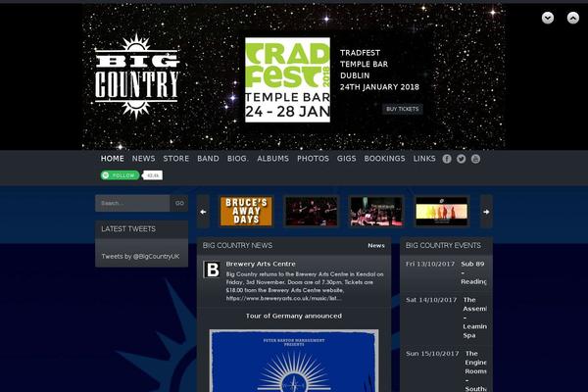
Task: Open the PHOTOS menu item
Action: [313, 159]
